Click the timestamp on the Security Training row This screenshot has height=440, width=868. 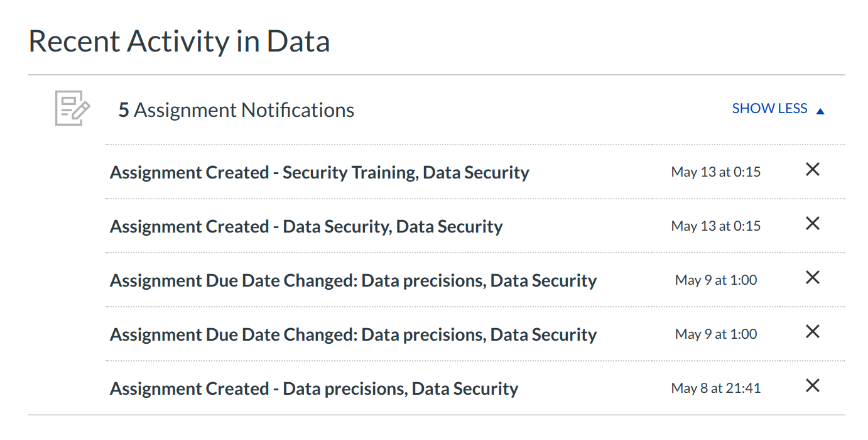tap(715, 172)
